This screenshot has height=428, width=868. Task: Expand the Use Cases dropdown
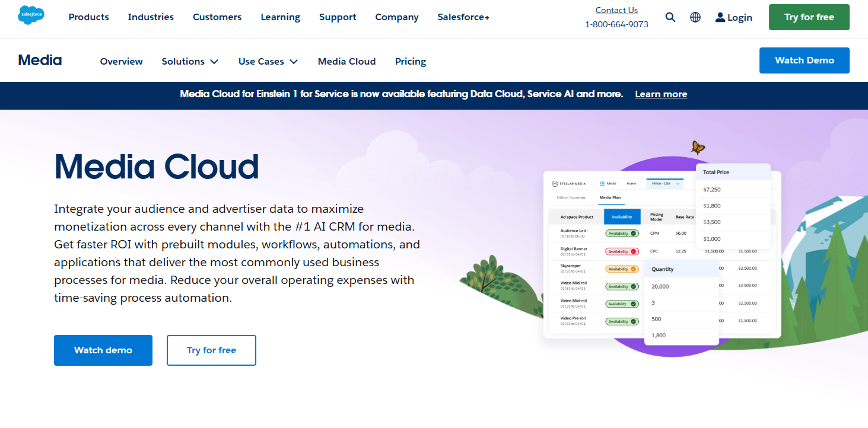(267, 61)
